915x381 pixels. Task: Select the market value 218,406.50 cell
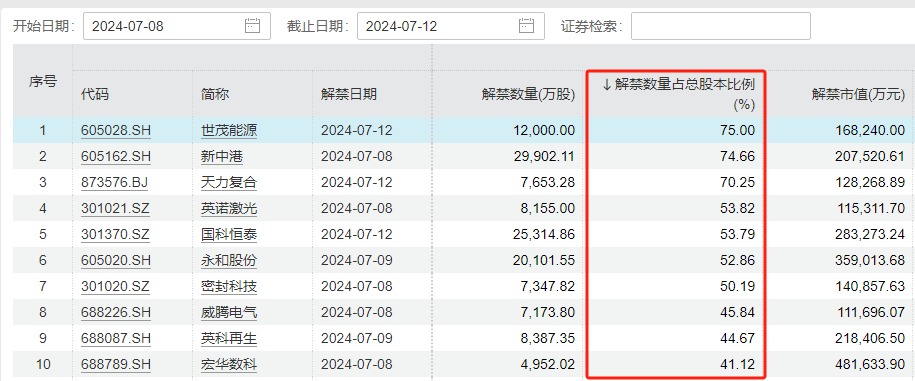(840, 338)
